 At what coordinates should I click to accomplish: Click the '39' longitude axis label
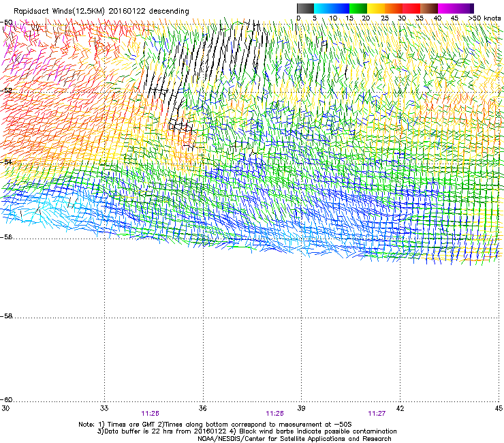coord(301,408)
